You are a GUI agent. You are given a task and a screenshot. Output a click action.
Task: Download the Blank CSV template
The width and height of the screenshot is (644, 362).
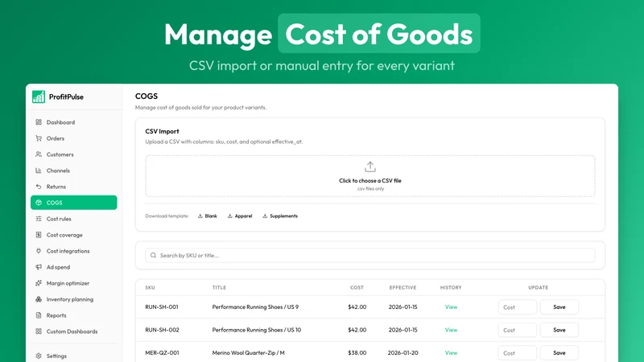point(208,216)
